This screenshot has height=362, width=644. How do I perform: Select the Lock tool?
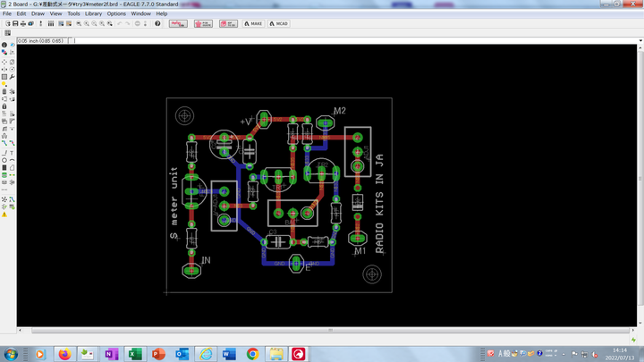[4, 106]
